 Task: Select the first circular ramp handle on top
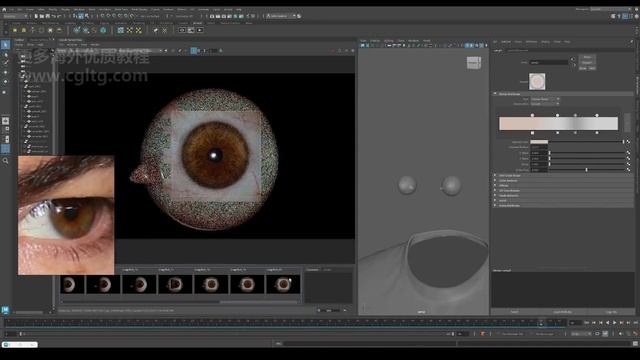pos(532,115)
